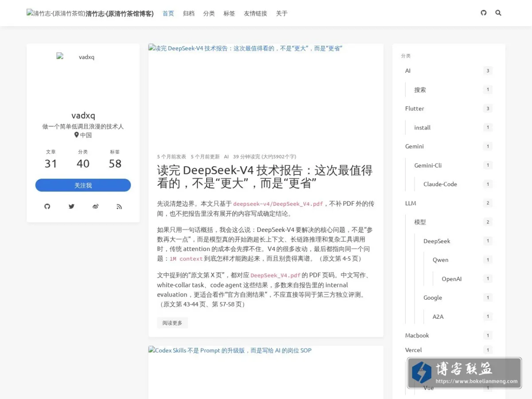Click 5 个月前更新 update date text
The image size is (532, 399).
point(205,156)
